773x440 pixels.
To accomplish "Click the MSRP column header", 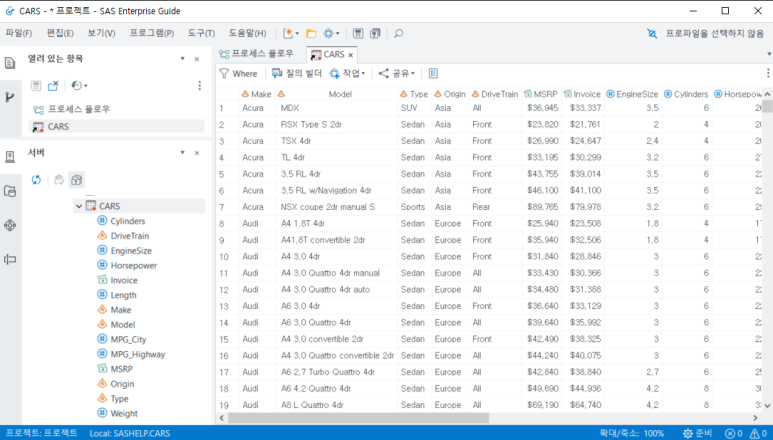I will 541,94.
